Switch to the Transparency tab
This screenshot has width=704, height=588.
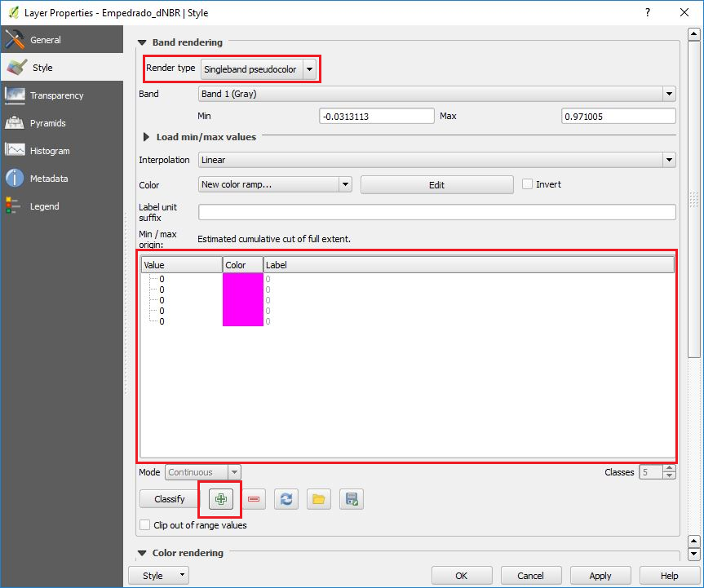[56, 95]
